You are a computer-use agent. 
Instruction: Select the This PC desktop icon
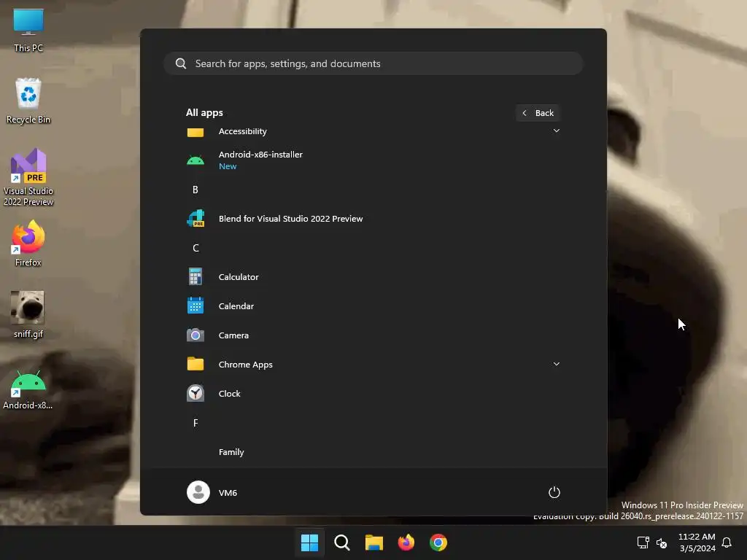[x=28, y=29]
